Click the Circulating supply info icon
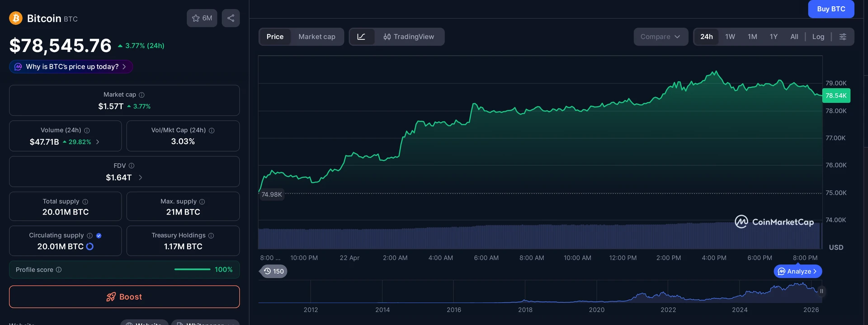Image resolution: width=868 pixels, height=325 pixels. (x=90, y=235)
